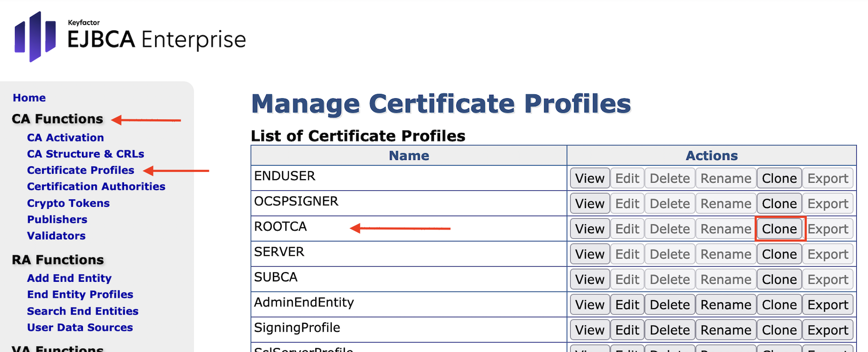The width and height of the screenshot is (868, 352).
Task: Open CA Activation page
Action: (65, 138)
